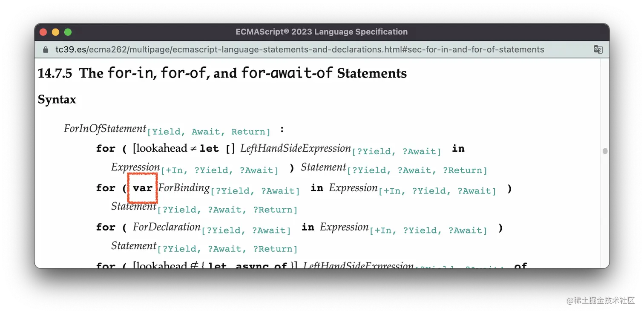Click the ForInOfStatement nonterminal
This screenshot has width=644, height=314.
105,128
